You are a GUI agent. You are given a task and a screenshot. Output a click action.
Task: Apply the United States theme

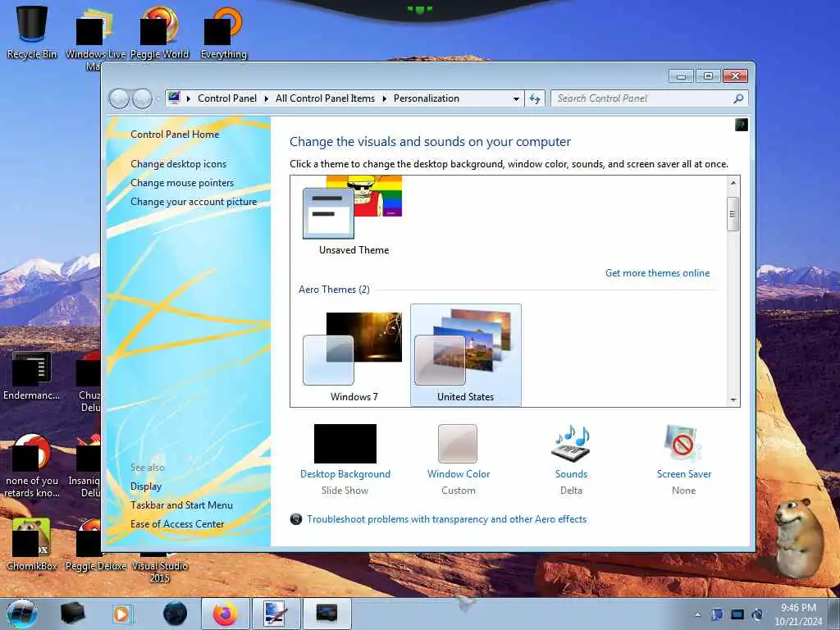click(x=466, y=355)
